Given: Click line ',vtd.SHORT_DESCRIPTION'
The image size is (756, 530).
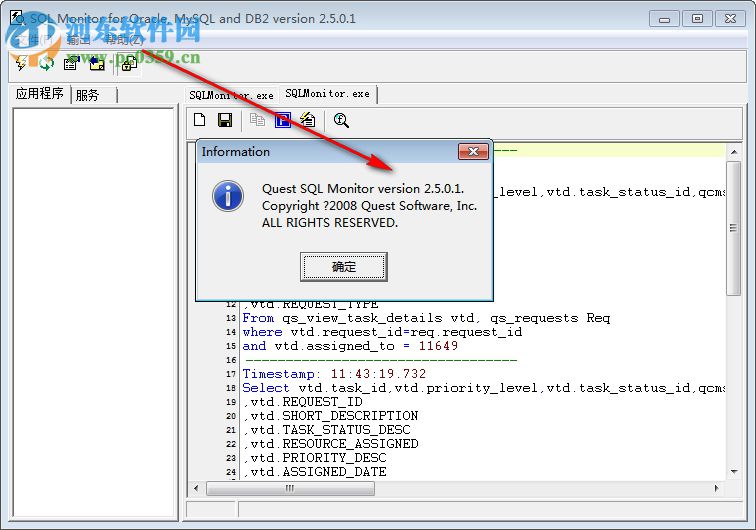Looking at the screenshot, I should [331, 416].
